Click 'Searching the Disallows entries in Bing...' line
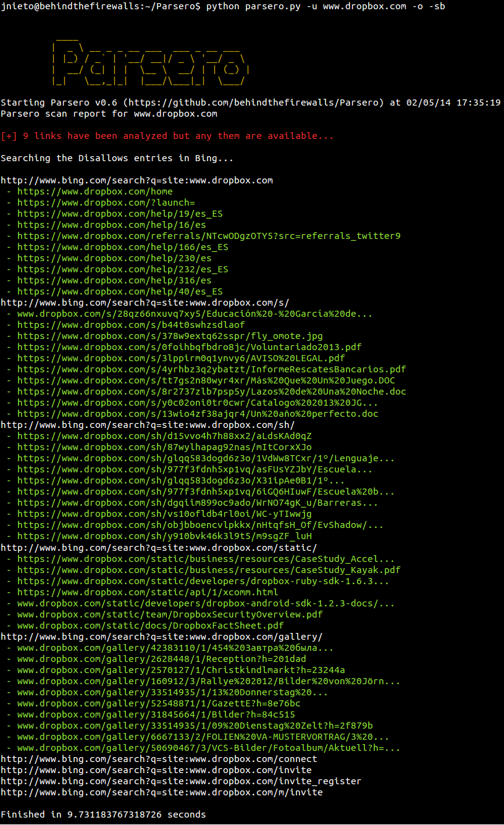The height and width of the screenshot is (825, 504). pyautogui.click(x=117, y=158)
